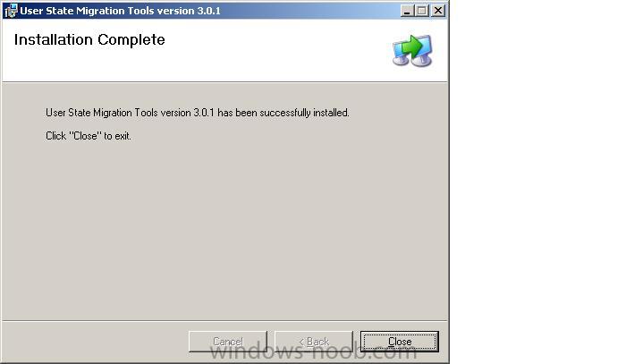Click the Installation Complete heading
Viewport: 626px width, 364px height.
point(89,39)
